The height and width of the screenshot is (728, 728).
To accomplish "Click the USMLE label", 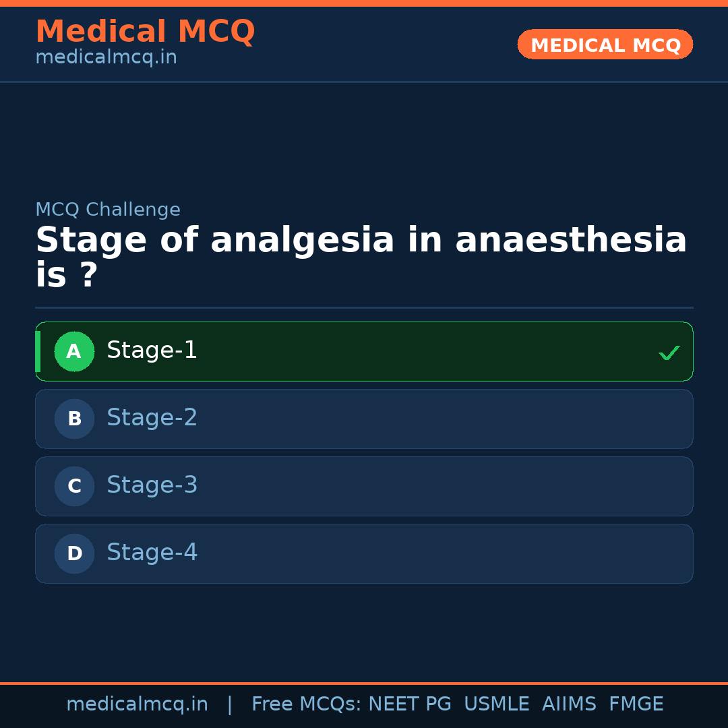I will [x=497, y=703].
